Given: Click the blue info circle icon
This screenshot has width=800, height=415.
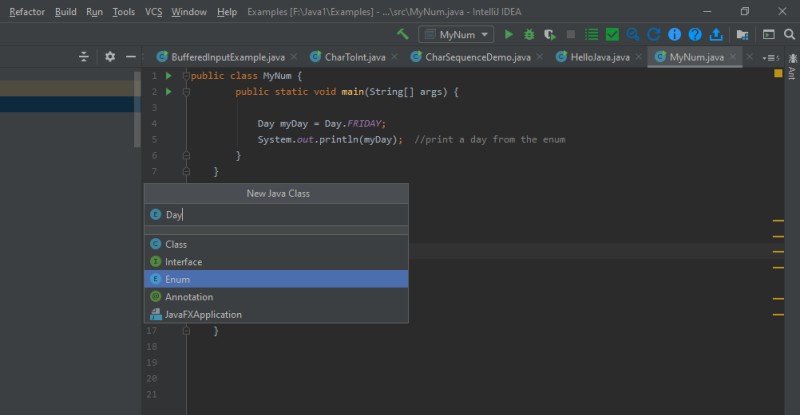Looking at the screenshot, I should [x=674, y=34].
